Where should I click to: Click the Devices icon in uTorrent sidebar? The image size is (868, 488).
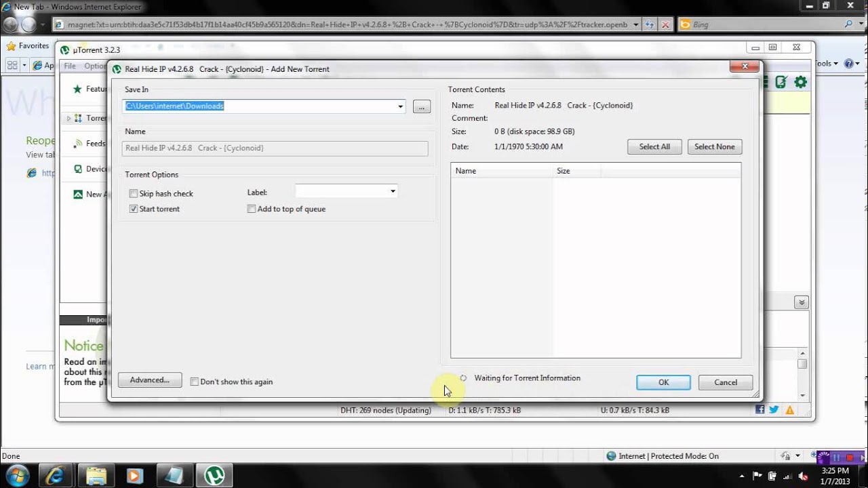coord(78,169)
